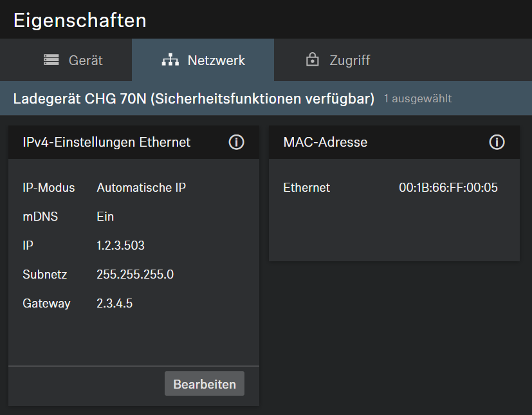
Task: Click the MAC address 00:1B:66:FF:00:05
Action: click(448, 188)
